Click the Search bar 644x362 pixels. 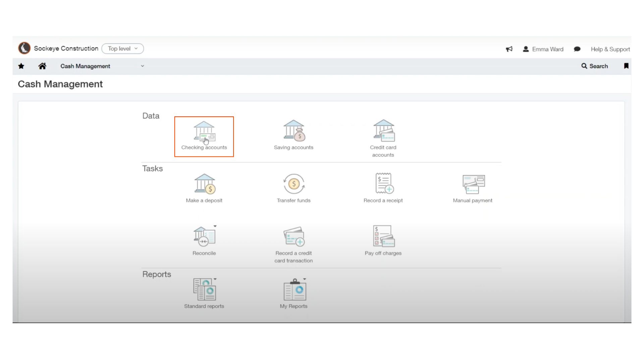tap(594, 66)
